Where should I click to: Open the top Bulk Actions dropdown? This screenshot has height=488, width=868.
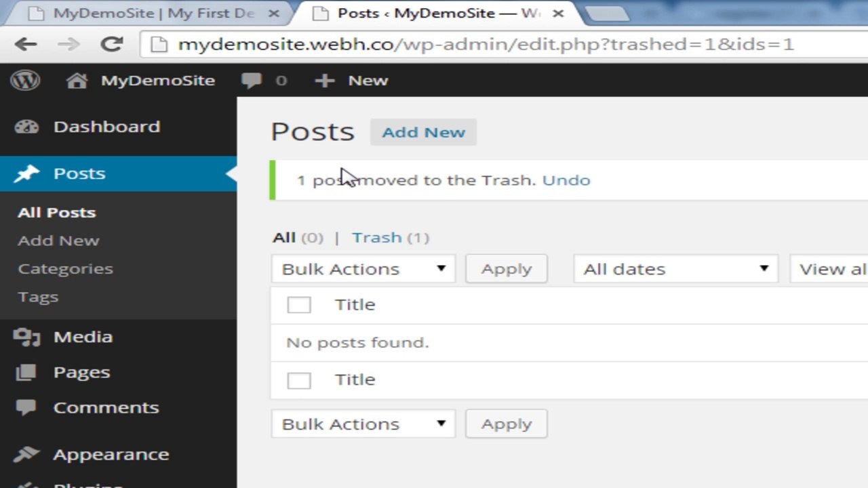click(x=363, y=269)
